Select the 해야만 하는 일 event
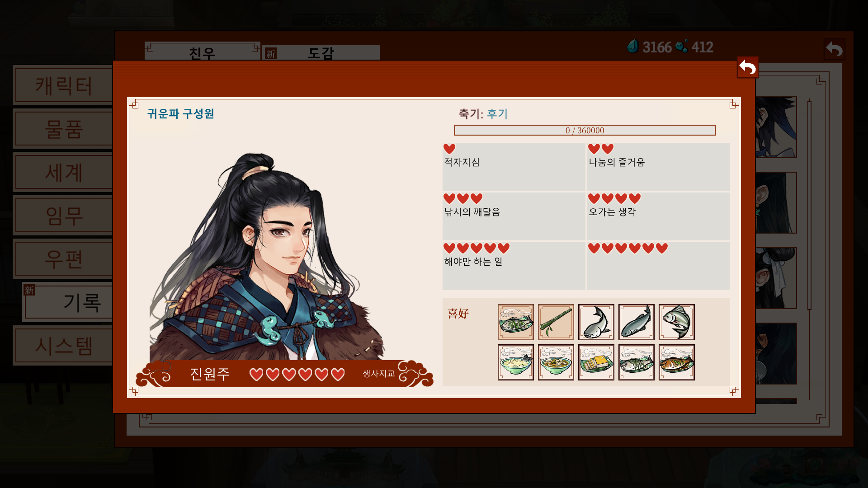 click(x=514, y=266)
